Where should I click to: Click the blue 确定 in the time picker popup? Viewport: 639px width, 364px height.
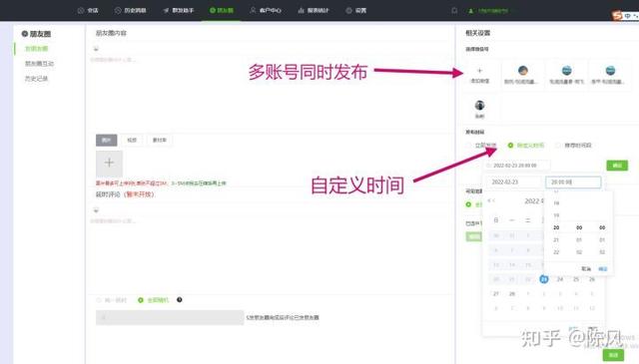click(603, 269)
